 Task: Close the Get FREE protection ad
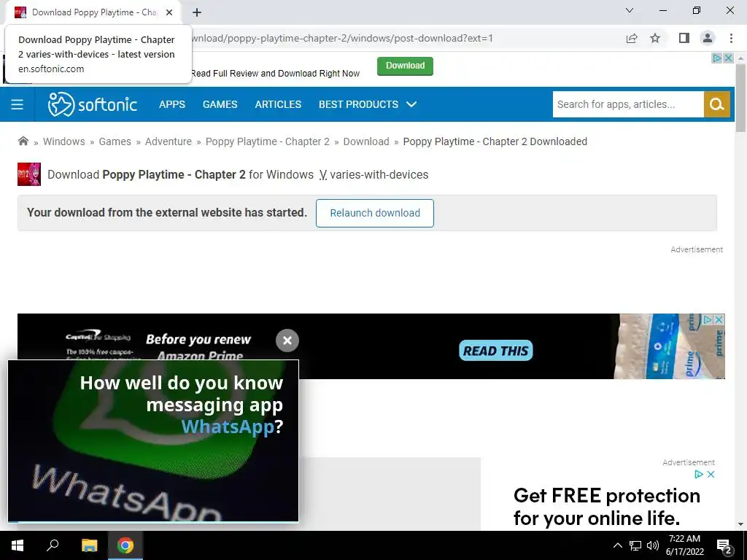pos(711,474)
